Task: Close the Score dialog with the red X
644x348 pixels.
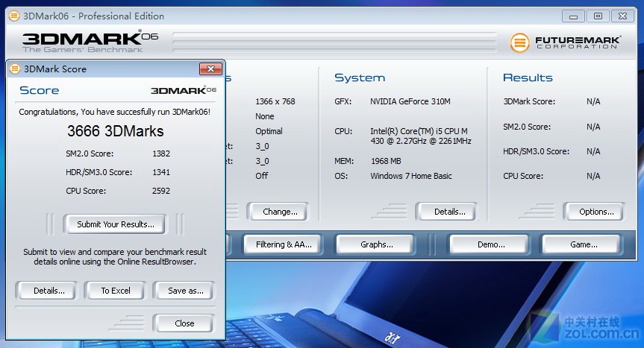Action: pyautogui.click(x=210, y=69)
